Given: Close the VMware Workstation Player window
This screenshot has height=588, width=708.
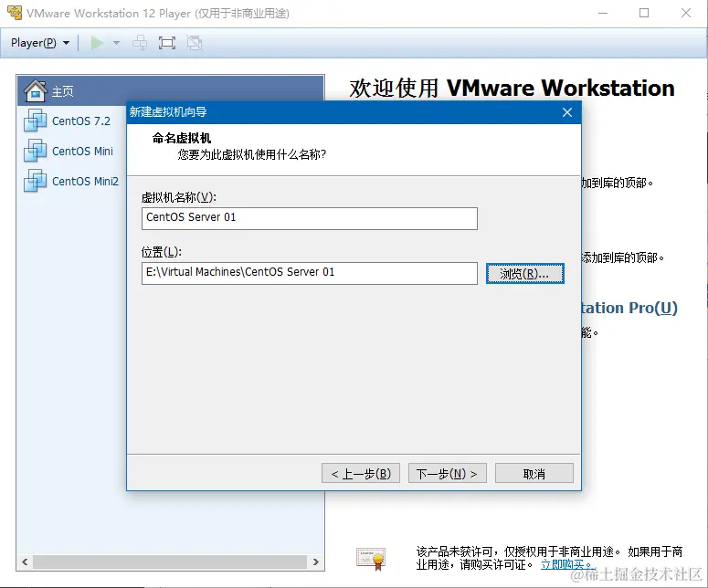Looking at the screenshot, I should (x=686, y=13).
